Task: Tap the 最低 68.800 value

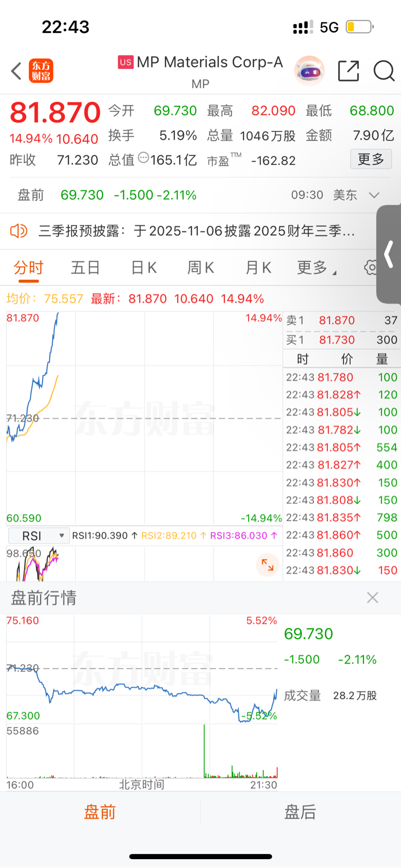Action: [x=349, y=111]
